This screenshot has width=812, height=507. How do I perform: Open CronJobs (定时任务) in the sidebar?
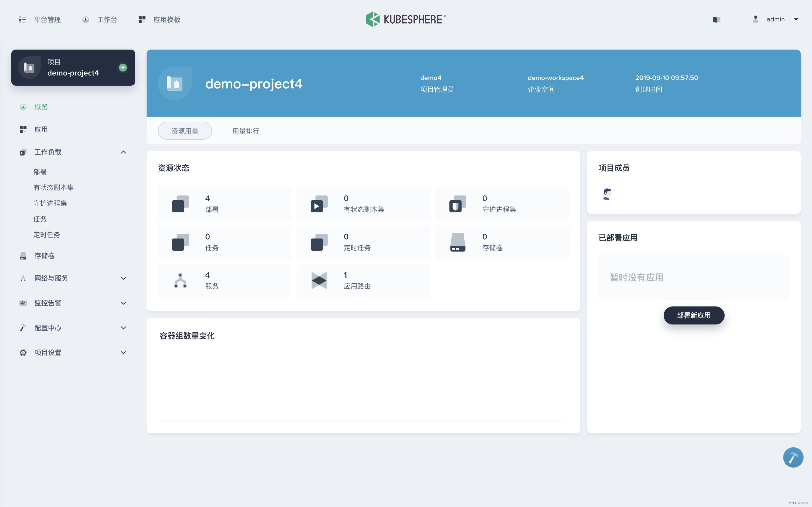click(47, 235)
